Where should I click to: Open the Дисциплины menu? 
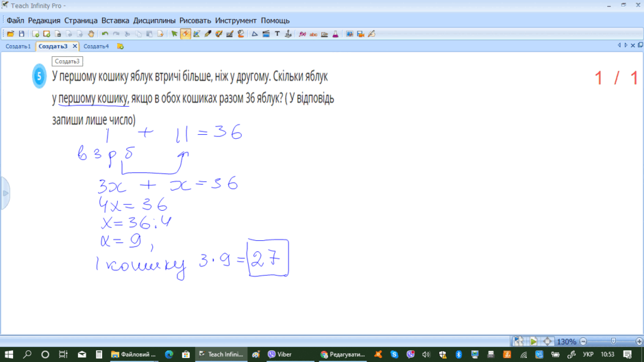(x=154, y=21)
